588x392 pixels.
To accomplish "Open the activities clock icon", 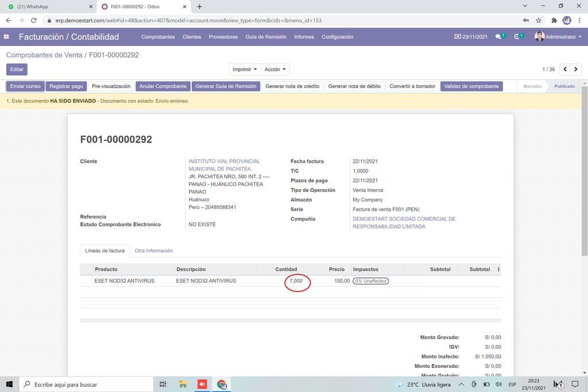I will tap(517, 37).
